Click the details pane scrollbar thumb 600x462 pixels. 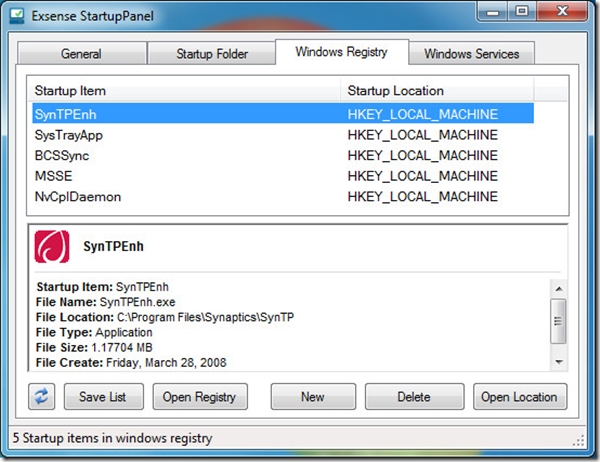coord(559,321)
